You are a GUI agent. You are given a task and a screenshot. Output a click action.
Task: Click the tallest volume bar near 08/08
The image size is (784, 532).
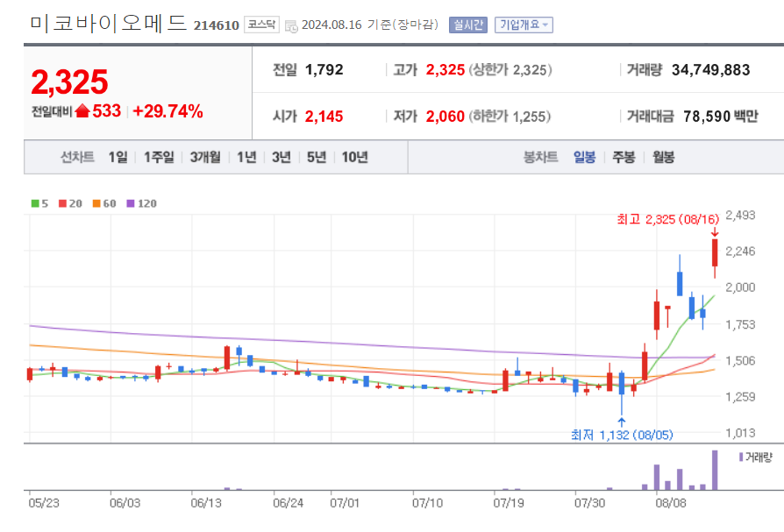point(716,472)
